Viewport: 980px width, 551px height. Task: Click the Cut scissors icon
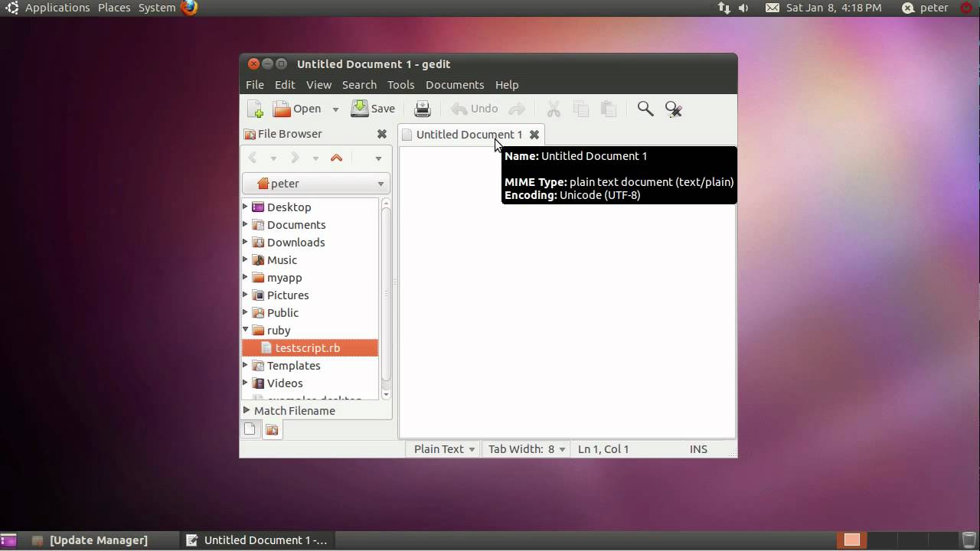(x=554, y=109)
